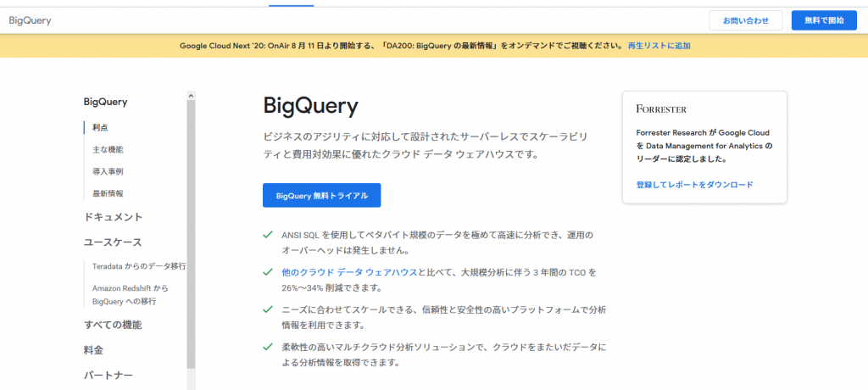Screen dimensions: 868x390
Task: Go to 導入事例 in the sidebar
Action: 108,172
